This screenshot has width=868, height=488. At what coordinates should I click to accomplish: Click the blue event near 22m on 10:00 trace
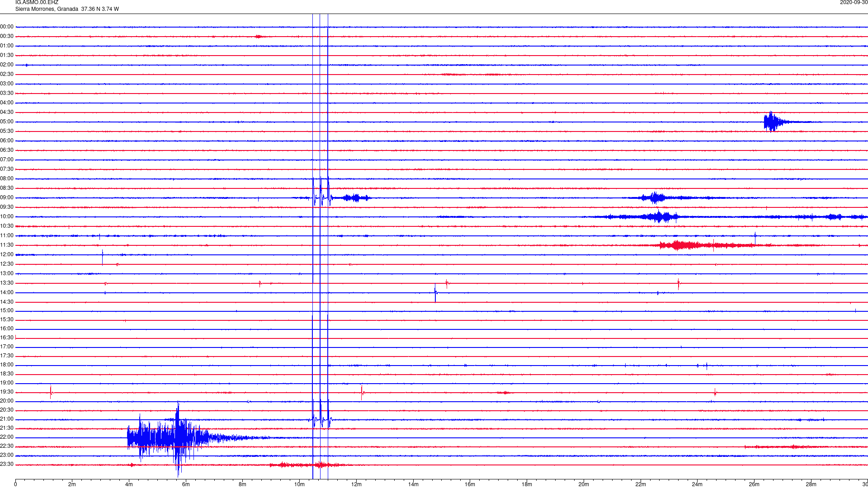click(x=660, y=217)
